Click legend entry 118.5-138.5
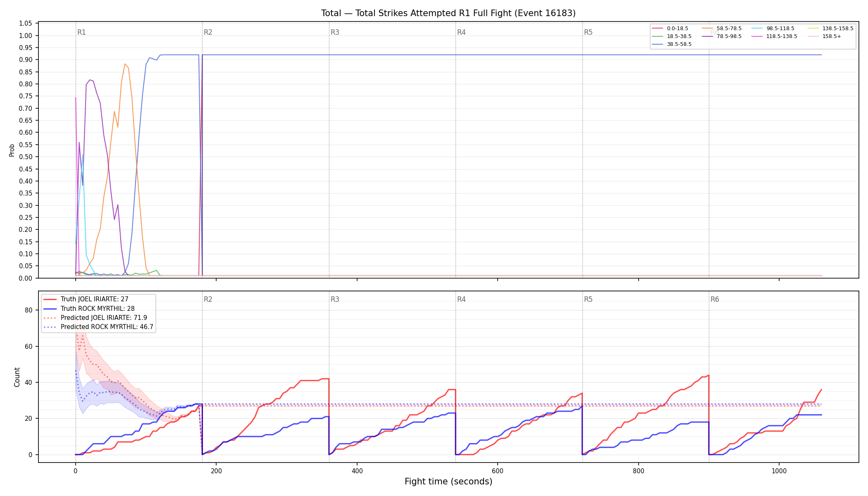The height and width of the screenshot is (496, 868). click(775, 36)
